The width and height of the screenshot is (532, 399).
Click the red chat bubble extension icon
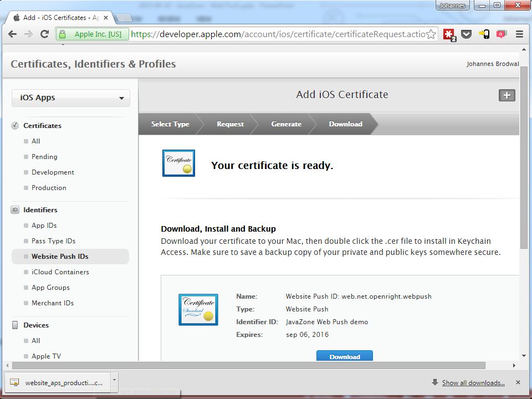coord(501,34)
